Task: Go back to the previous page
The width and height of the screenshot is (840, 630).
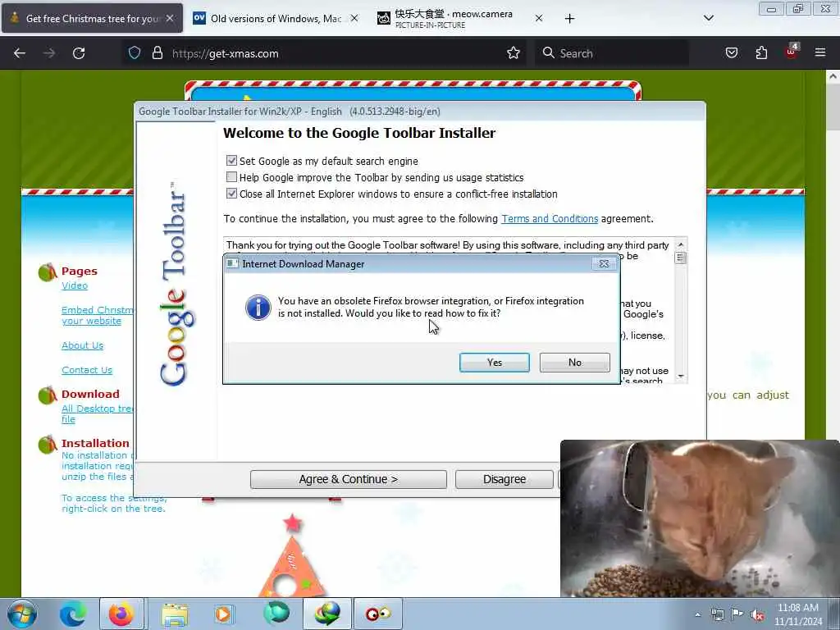Action: pyautogui.click(x=20, y=53)
